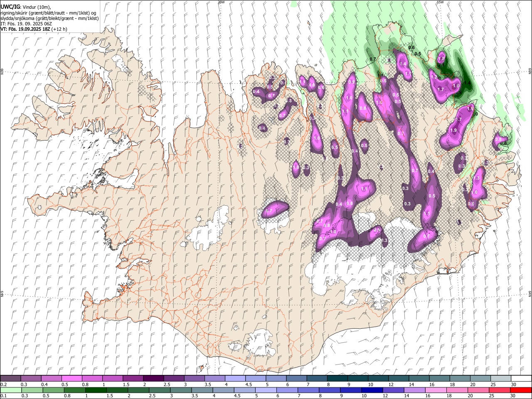The height and width of the screenshot is (399, 532).
Task: Click the bottom-row green swatch starting at 0.3
Action: tap(32, 390)
